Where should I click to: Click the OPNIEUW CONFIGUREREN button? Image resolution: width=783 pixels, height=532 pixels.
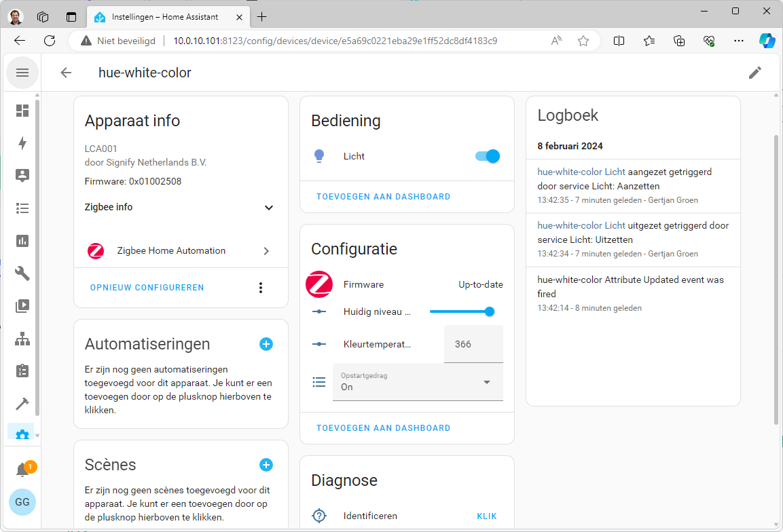coord(147,288)
